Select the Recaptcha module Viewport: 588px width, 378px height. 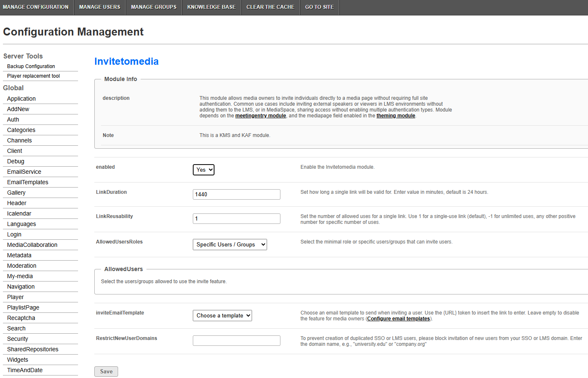(x=21, y=318)
